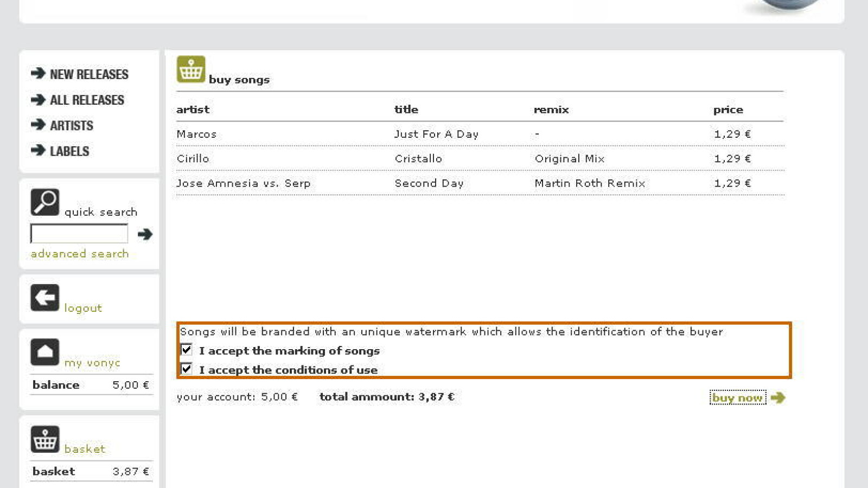
Task: Click the logout back-arrow icon
Action: tap(44, 298)
